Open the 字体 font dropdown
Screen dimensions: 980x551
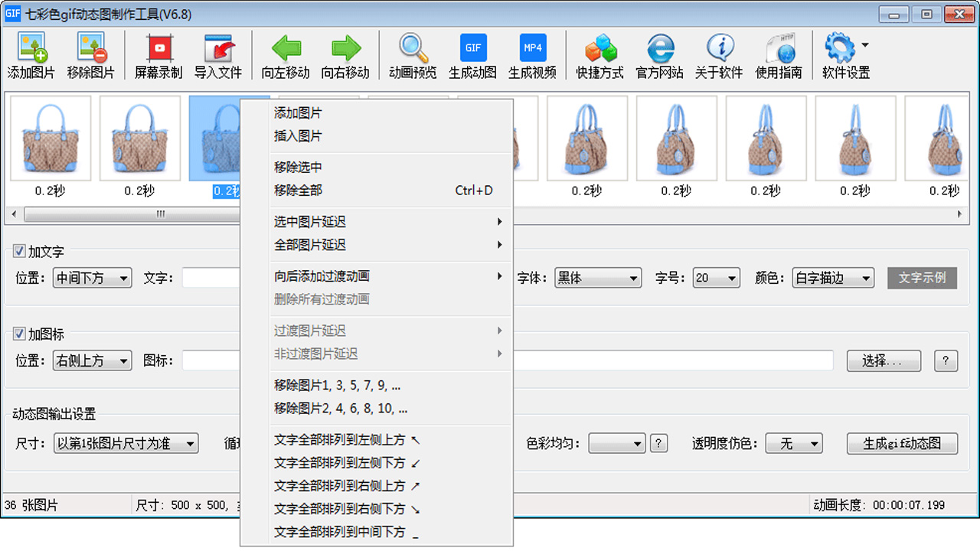pyautogui.click(x=598, y=278)
